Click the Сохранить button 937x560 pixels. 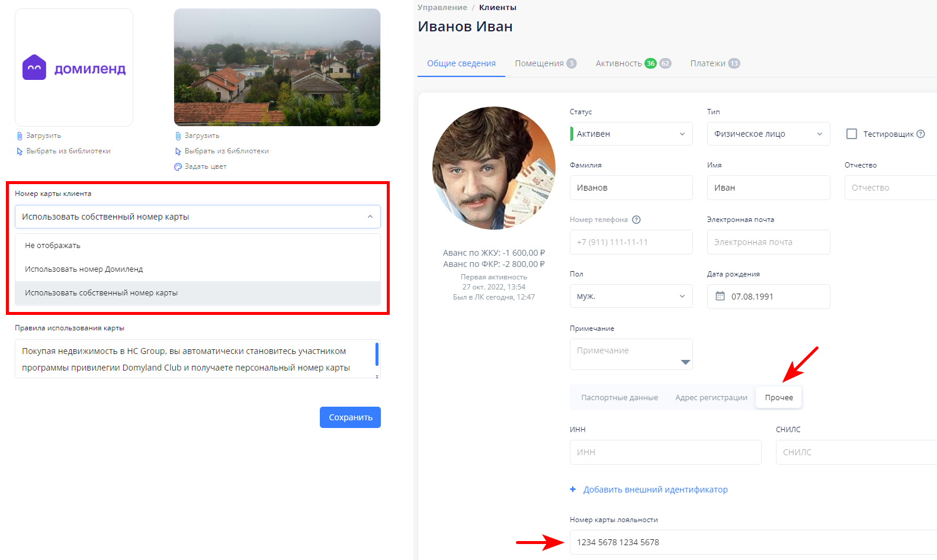point(350,417)
